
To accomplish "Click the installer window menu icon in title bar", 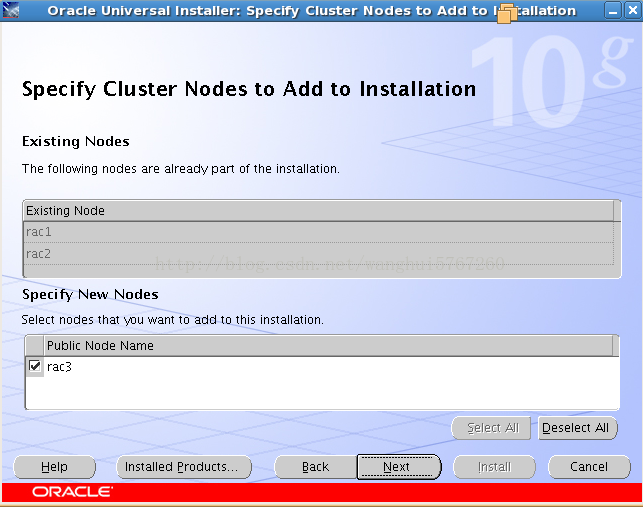I will click(10, 10).
